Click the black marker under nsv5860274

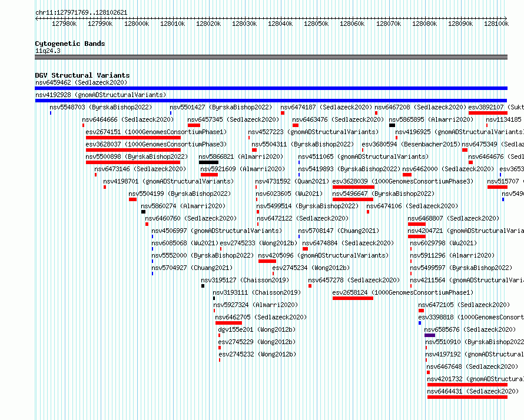tap(144, 212)
